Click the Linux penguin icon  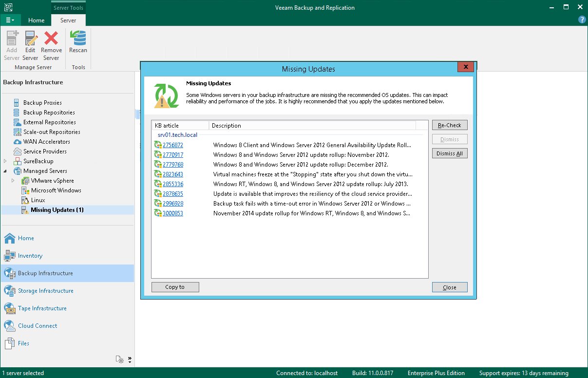[x=25, y=200]
